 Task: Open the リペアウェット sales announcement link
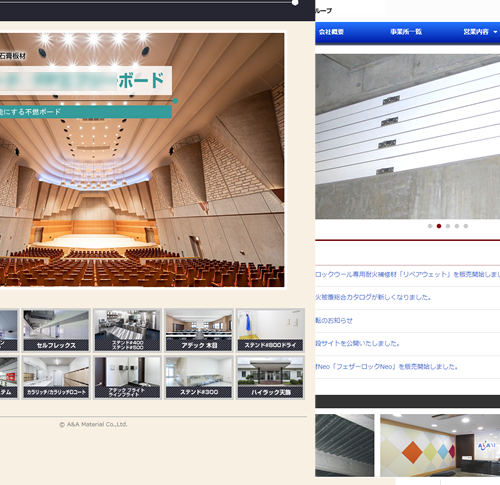tap(407, 274)
